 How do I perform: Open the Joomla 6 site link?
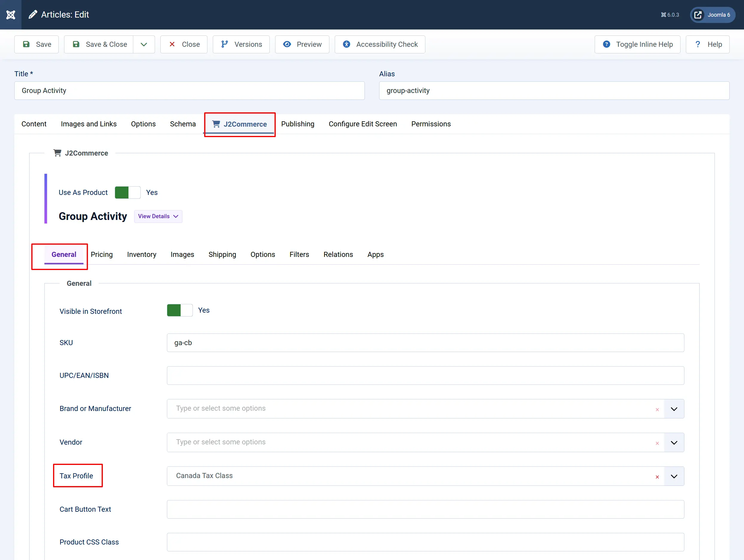pyautogui.click(x=712, y=15)
